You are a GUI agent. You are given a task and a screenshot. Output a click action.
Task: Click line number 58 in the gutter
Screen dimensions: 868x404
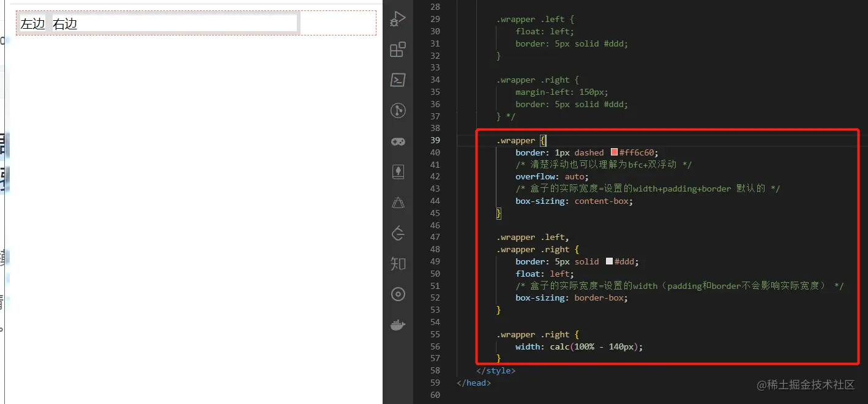click(x=435, y=370)
